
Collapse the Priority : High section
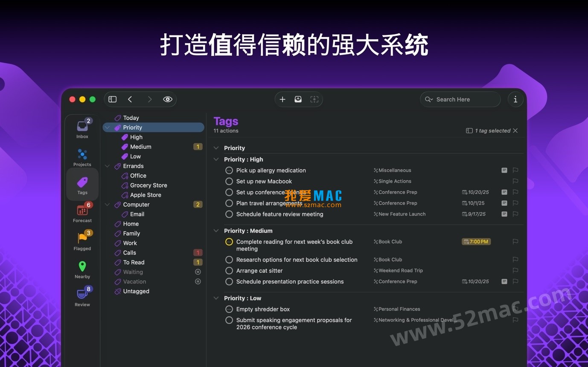[216, 159]
